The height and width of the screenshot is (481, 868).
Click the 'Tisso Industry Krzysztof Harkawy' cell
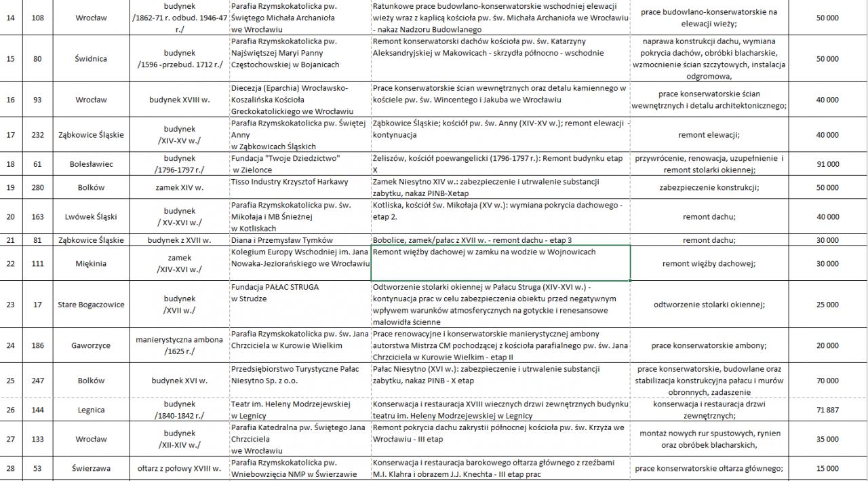[x=300, y=187]
